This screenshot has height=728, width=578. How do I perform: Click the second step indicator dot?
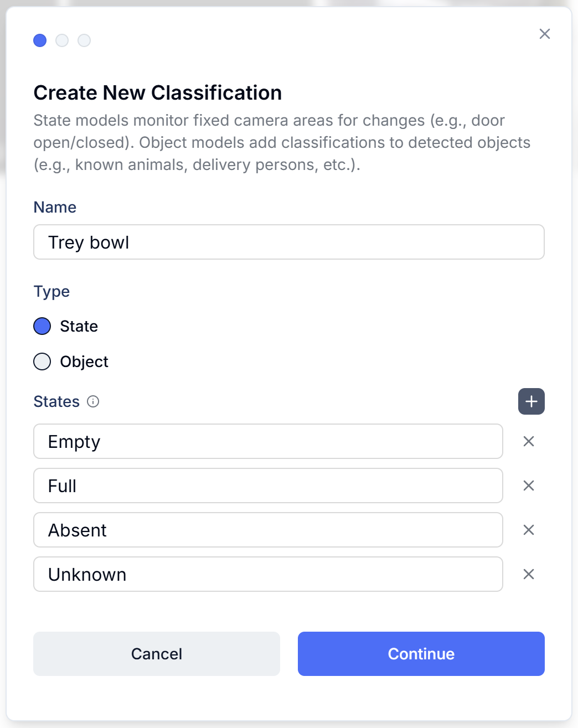[x=61, y=40]
